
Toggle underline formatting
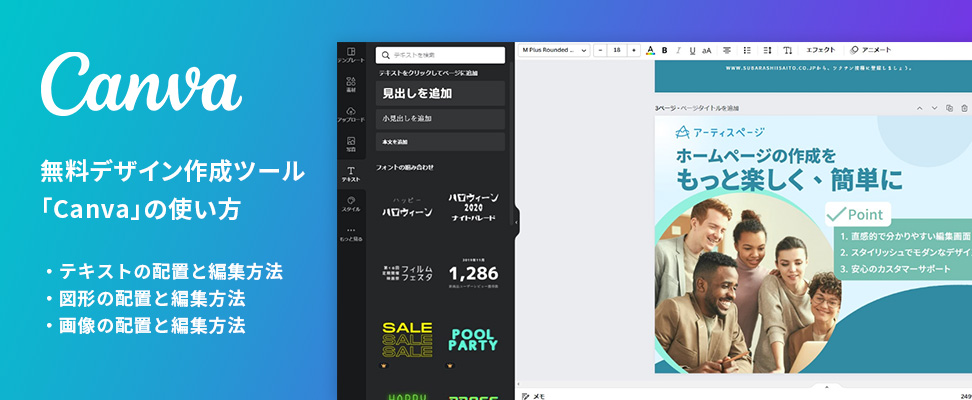click(692, 50)
